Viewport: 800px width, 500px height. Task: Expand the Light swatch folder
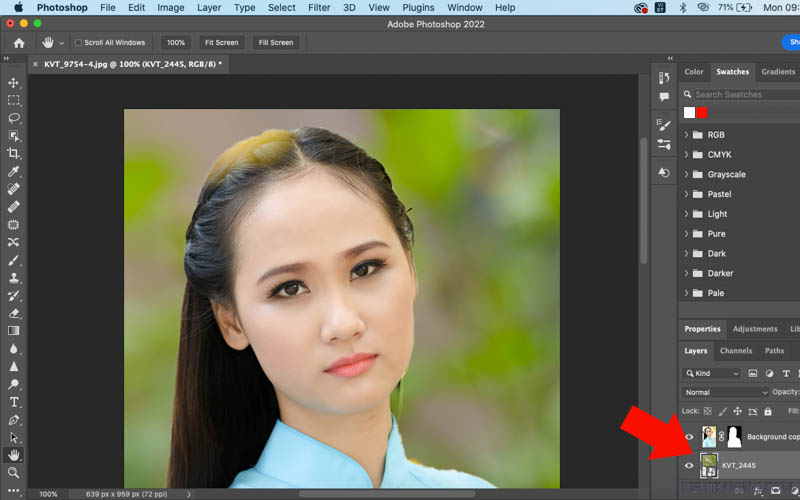(686, 214)
